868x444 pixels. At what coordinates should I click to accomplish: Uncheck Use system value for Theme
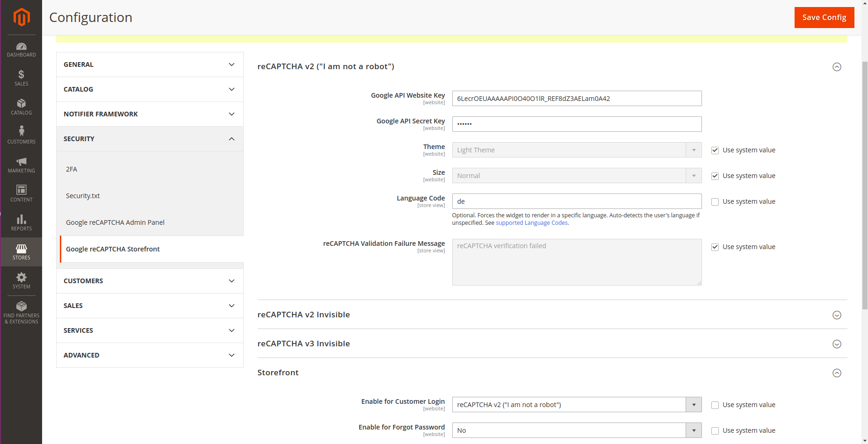[715, 150]
